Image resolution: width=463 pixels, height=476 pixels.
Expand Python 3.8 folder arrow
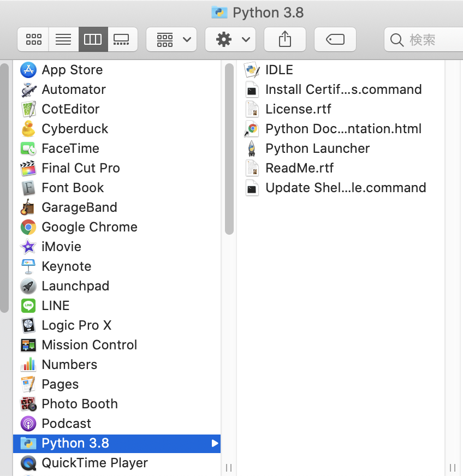click(x=215, y=443)
